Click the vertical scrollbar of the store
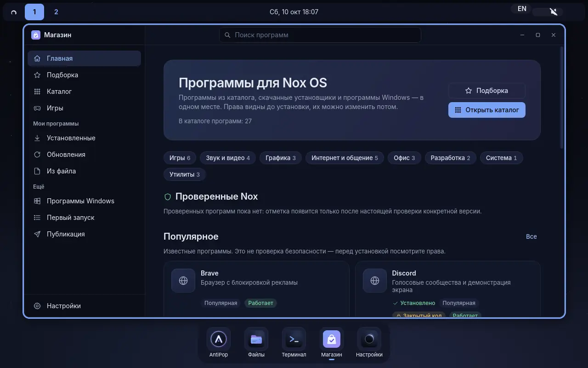588x368 pixels. 561,98
